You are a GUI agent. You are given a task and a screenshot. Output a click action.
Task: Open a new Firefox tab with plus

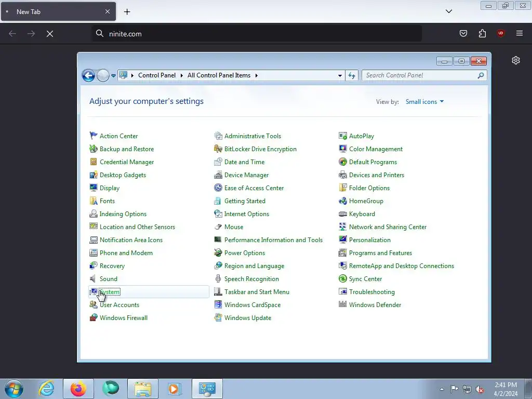click(127, 11)
